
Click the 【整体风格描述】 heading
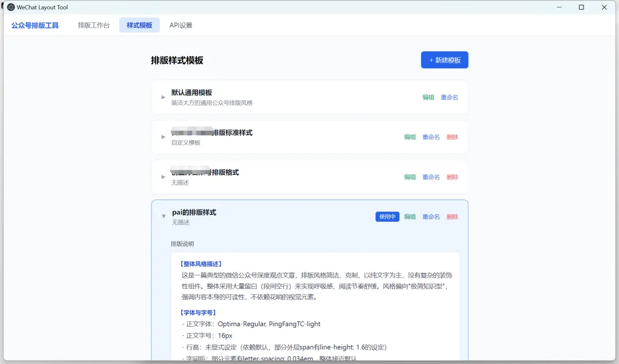tap(201, 264)
